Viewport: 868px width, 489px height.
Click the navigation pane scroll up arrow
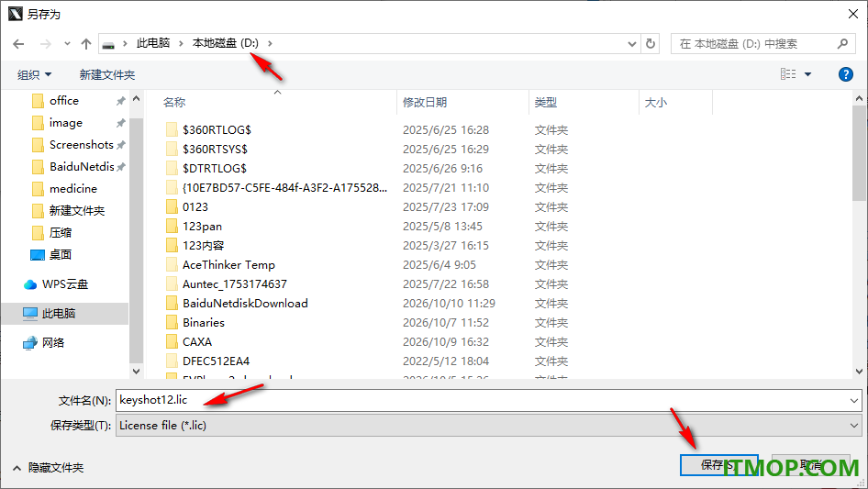coord(136,98)
